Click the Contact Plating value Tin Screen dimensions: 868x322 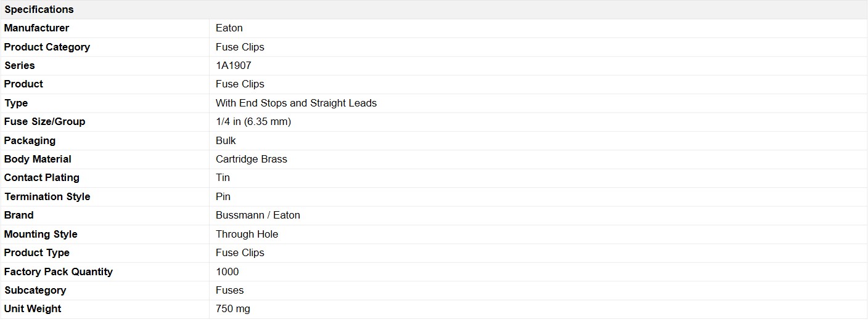223,178
